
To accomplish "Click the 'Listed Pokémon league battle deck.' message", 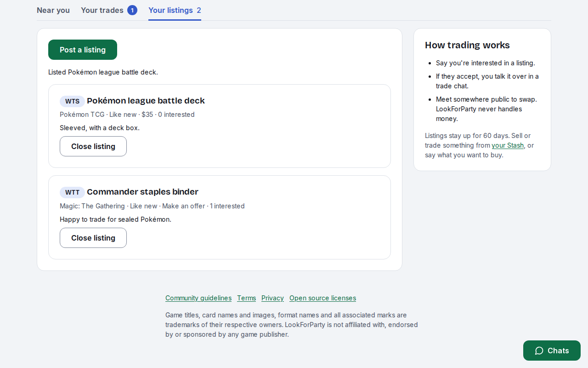I will [x=103, y=72].
